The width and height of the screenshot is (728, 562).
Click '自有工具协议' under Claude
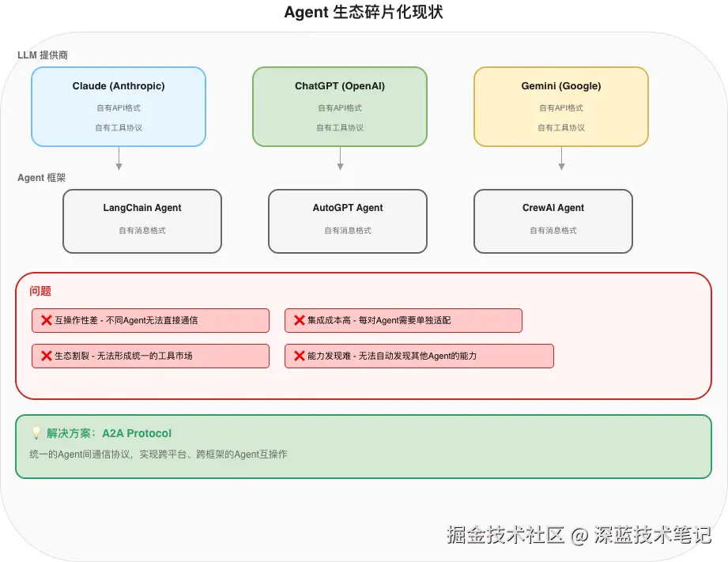[119, 128]
